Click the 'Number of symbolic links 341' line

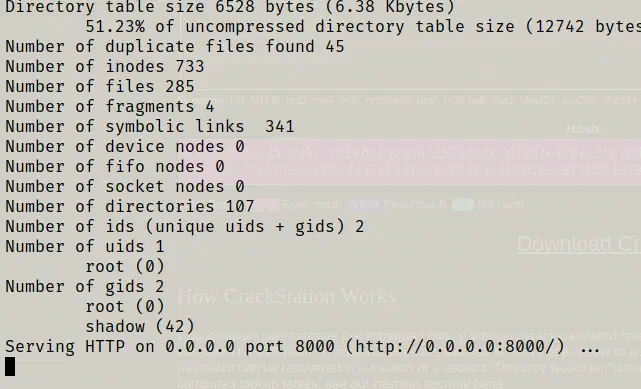click(150, 126)
